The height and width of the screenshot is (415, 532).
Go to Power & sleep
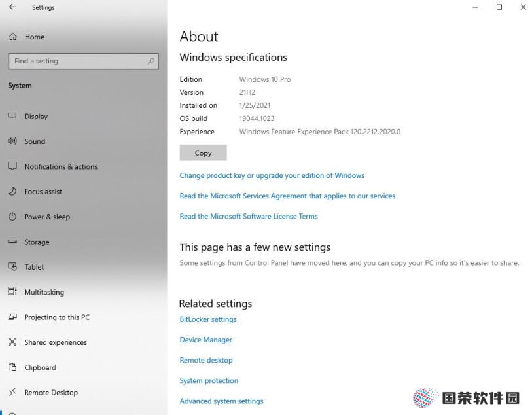pos(47,217)
